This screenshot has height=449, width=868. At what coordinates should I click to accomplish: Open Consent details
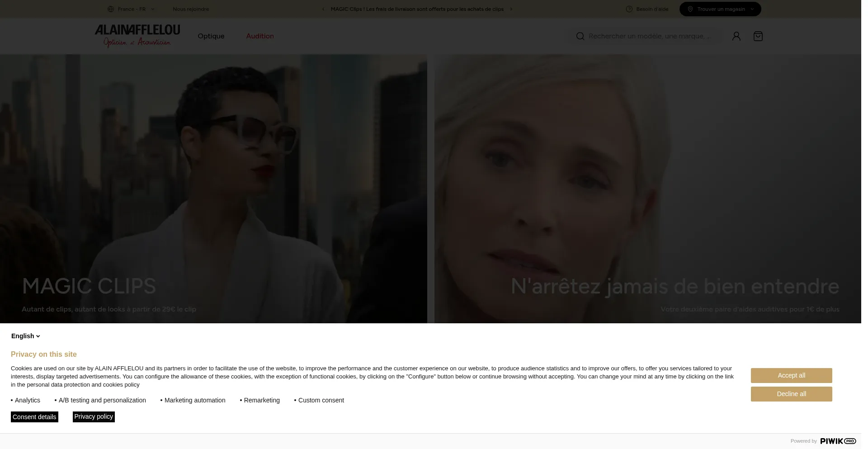(34, 417)
